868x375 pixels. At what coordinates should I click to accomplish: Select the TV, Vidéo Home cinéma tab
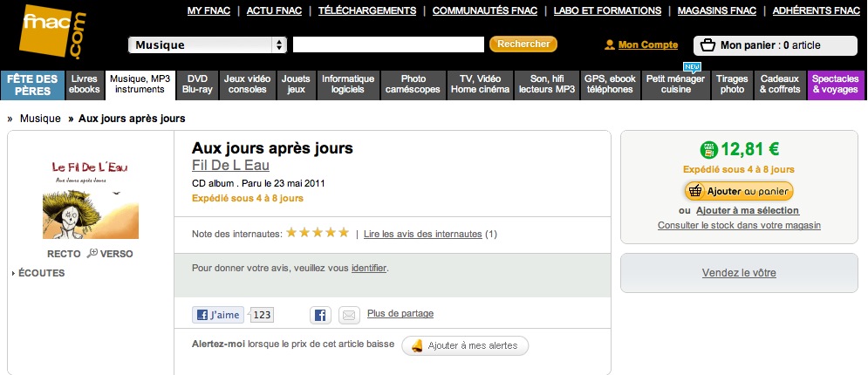[x=480, y=85]
